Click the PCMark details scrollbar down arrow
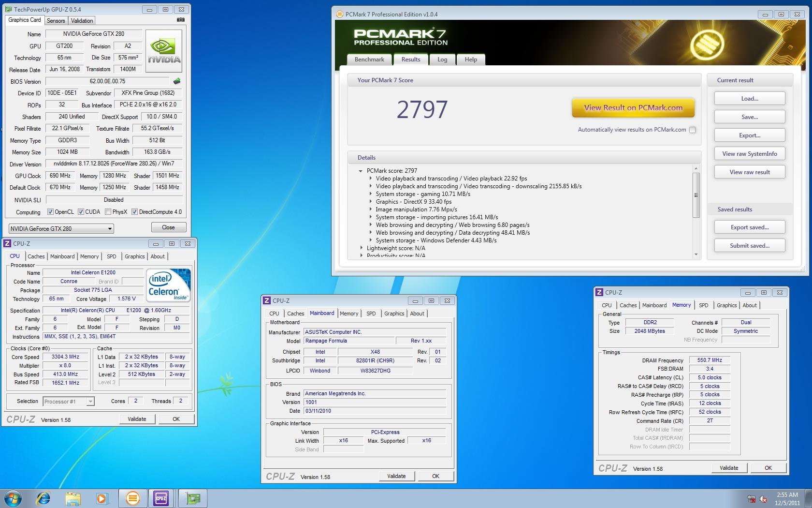The image size is (812, 508). [696, 254]
